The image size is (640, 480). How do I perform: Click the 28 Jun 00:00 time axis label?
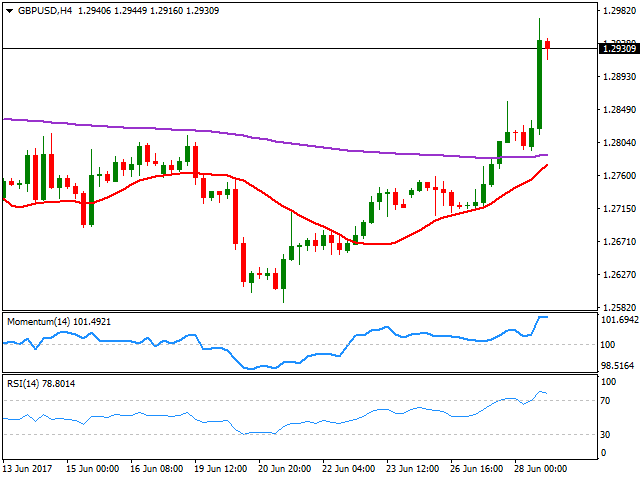click(540, 469)
